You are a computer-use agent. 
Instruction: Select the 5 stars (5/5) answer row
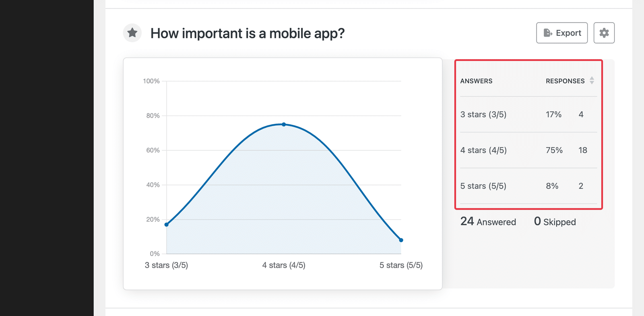click(x=528, y=186)
